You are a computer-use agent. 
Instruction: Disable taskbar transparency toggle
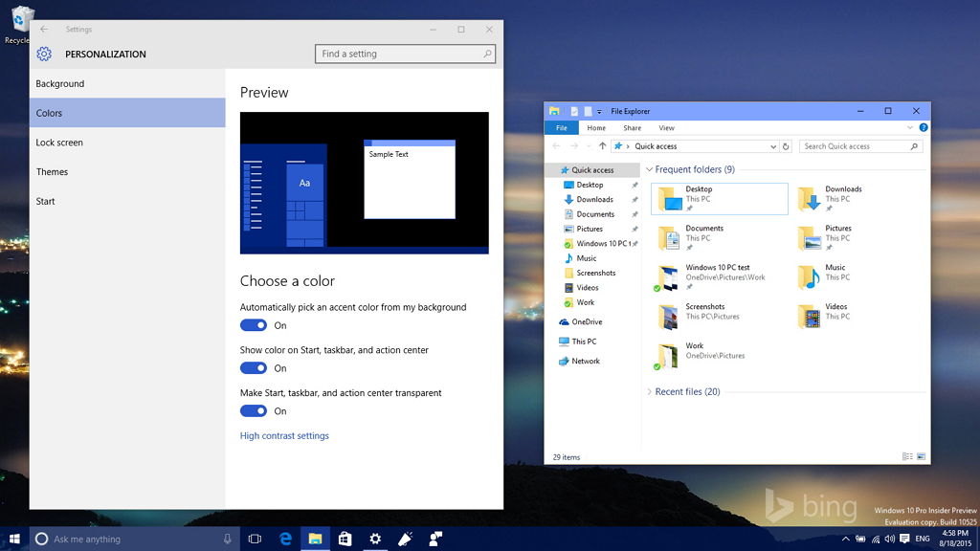(x=252, y=410)
